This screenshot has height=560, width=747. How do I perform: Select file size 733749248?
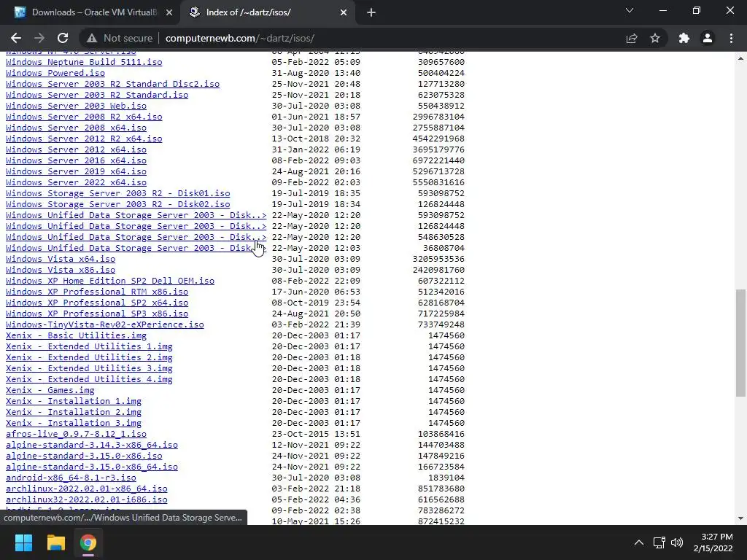pos(441,324)
